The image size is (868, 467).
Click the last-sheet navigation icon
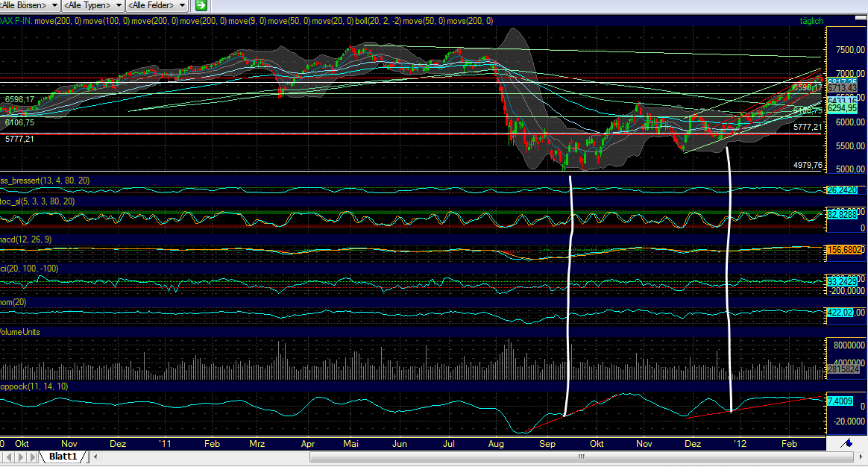[x=33, y=457]
